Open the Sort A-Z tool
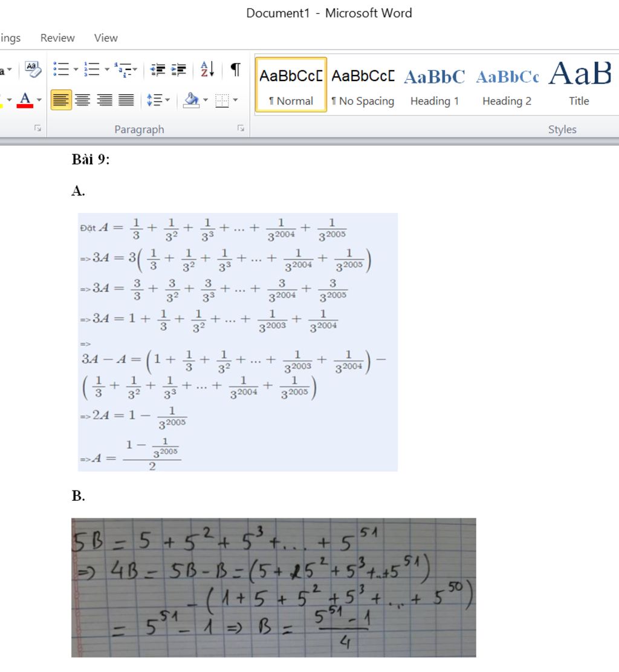Viewport: 619px width, 672px height. coord(207,69)
